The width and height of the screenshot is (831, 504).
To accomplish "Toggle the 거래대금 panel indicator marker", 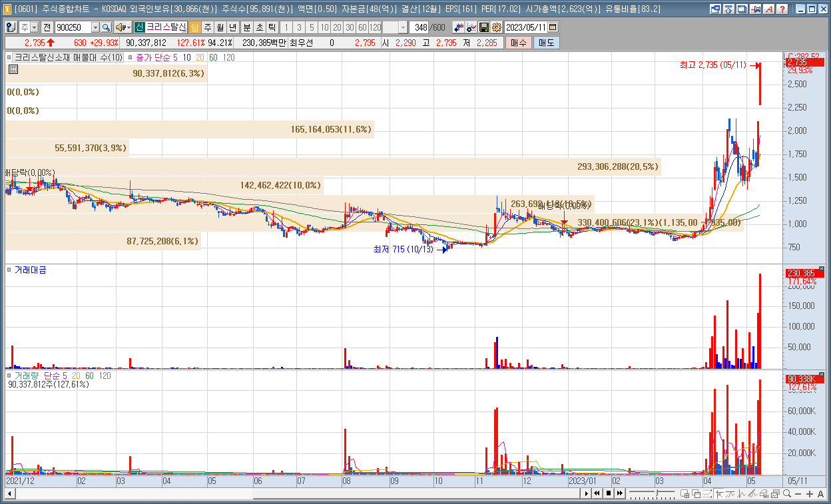I will tap(9, 270).
